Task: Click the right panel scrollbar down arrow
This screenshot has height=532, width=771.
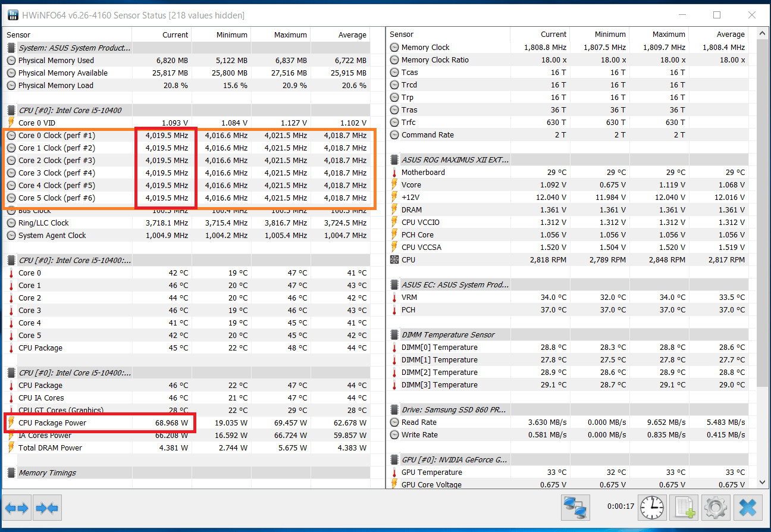Action: click(x=761, y=483)
